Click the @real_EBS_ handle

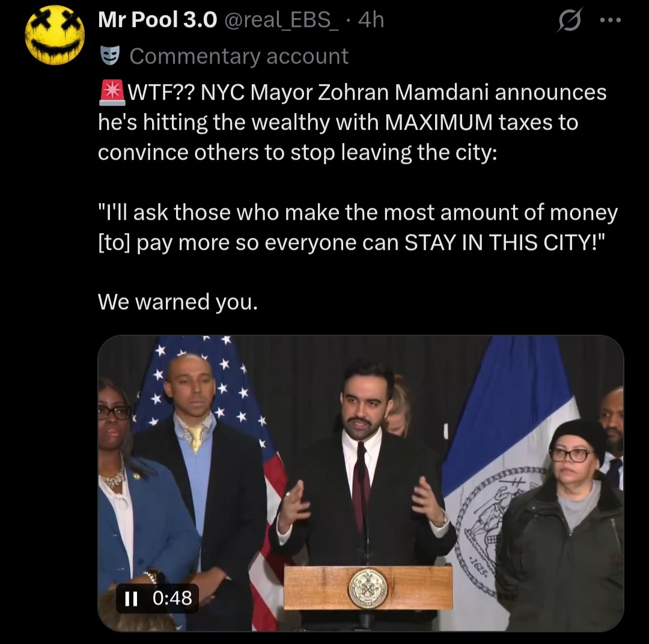click(281, 20)
